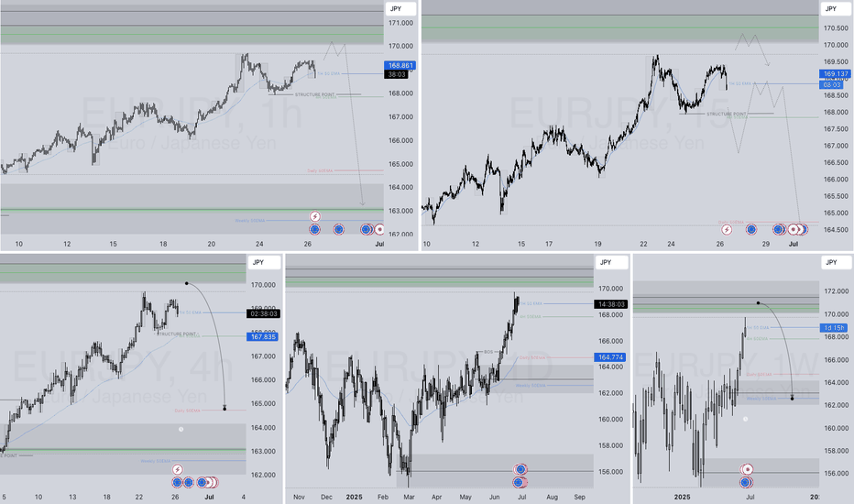This screenshot has height=504, width=854.
Task: Click the 1d 15h countdown label on 1W chart
Action: click(834, 327)
